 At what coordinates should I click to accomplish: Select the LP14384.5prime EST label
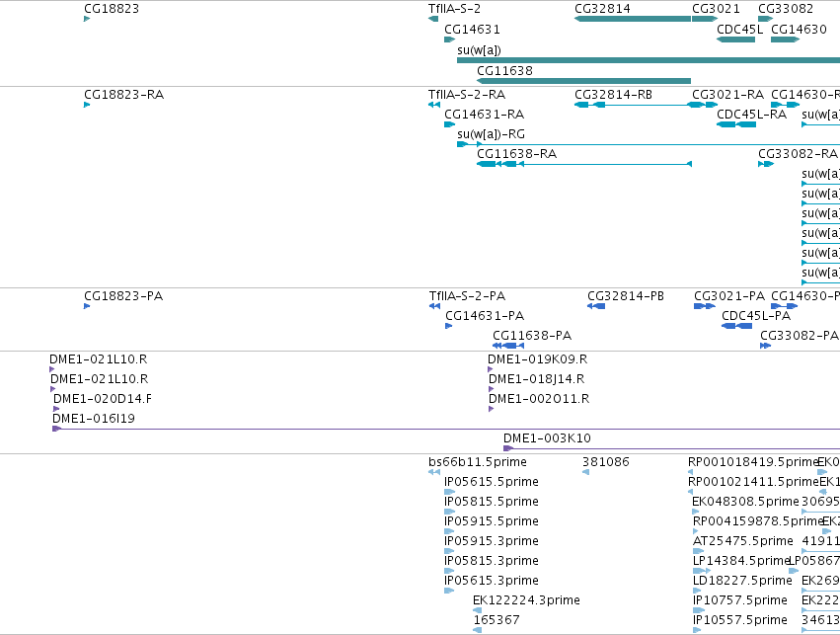click(741, 561)
